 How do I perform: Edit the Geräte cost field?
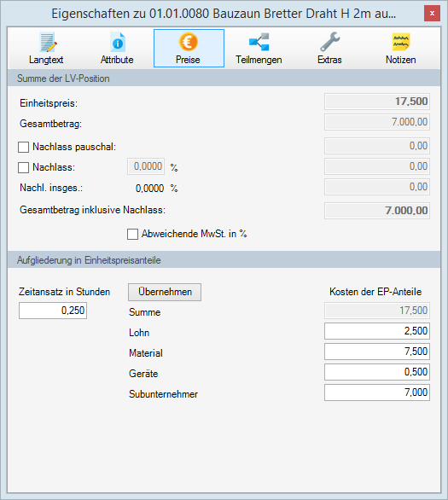tap(377, 372)
